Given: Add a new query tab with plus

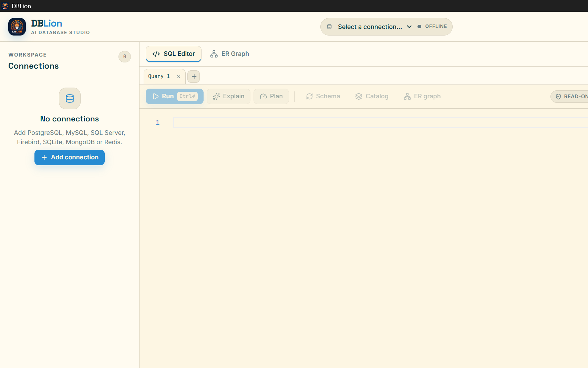Looking at the screenshot, I should click(194, 77).
